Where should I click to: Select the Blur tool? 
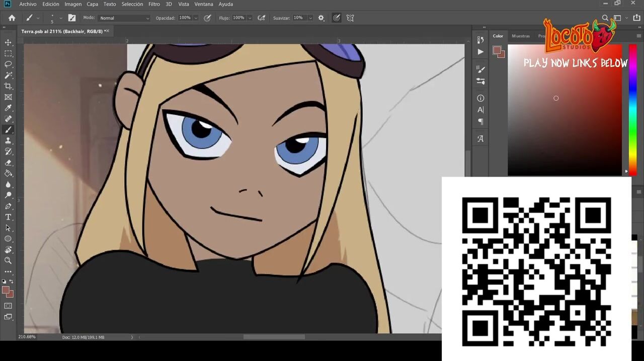click(8, 184)
